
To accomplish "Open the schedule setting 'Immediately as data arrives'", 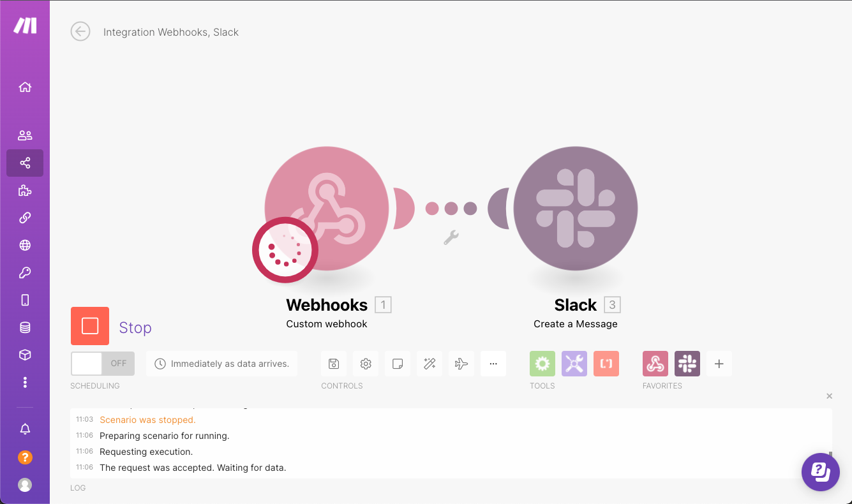I will point(221,364).
